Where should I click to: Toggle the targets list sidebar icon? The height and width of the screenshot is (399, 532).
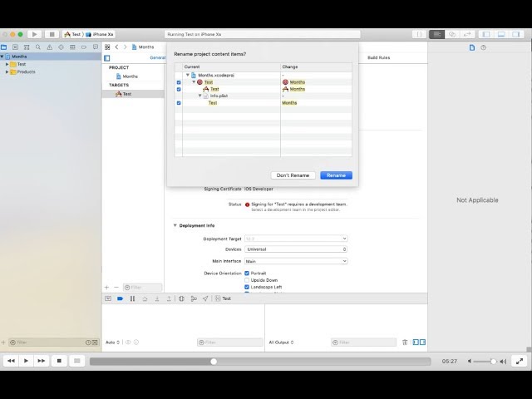coord(107,58)
